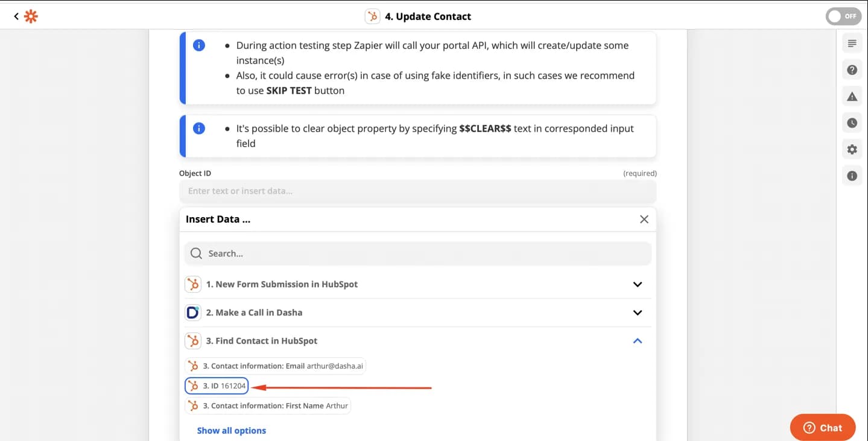The width and height of the screenshot is (868, 441).
Task: Insert Contact information Email arthur@dasha.ai
Action: 275,366
